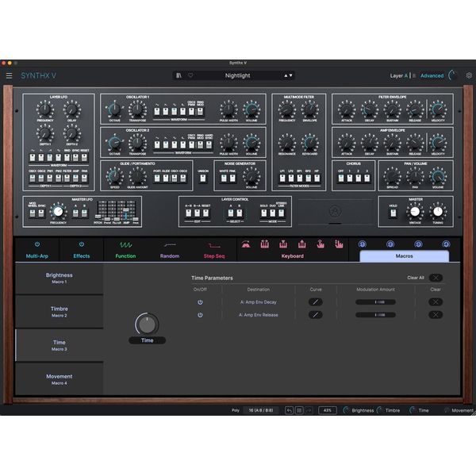Click the undo arrow in the status bar

[289, 410]
